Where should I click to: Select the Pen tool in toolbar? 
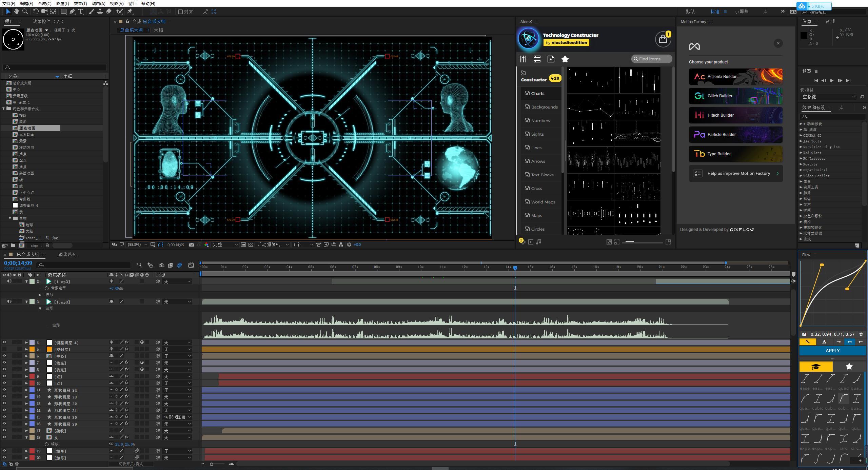[72, 12]
